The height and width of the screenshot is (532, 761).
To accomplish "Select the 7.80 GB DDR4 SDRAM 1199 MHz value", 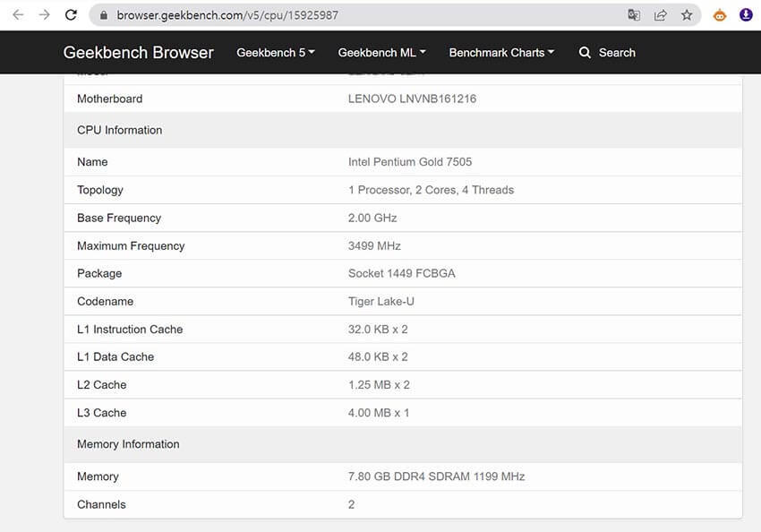I will [436, 476].
